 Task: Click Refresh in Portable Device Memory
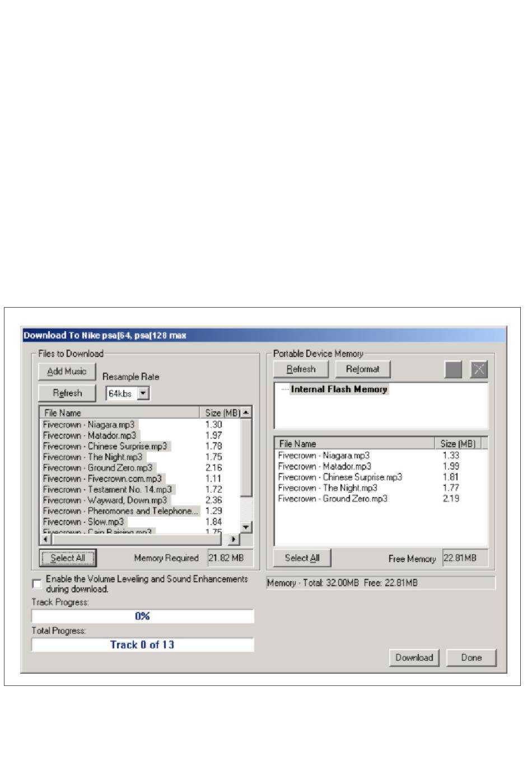pyautogui.click(x=301, y=369)
